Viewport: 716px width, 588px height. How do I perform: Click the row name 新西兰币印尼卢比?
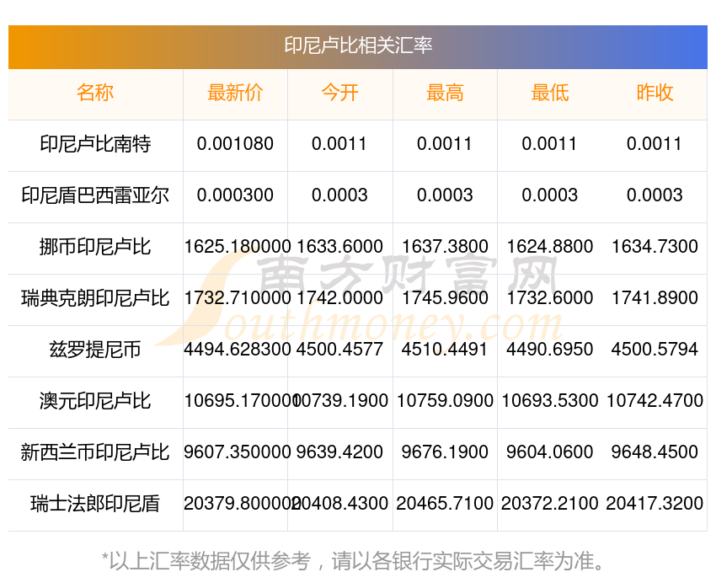click(95, 452)
